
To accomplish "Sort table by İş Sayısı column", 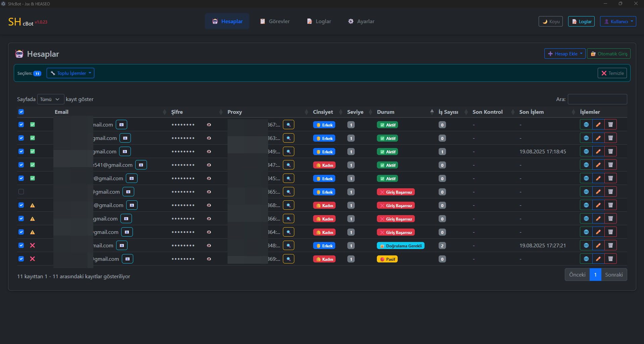I will tap(452, 112).
